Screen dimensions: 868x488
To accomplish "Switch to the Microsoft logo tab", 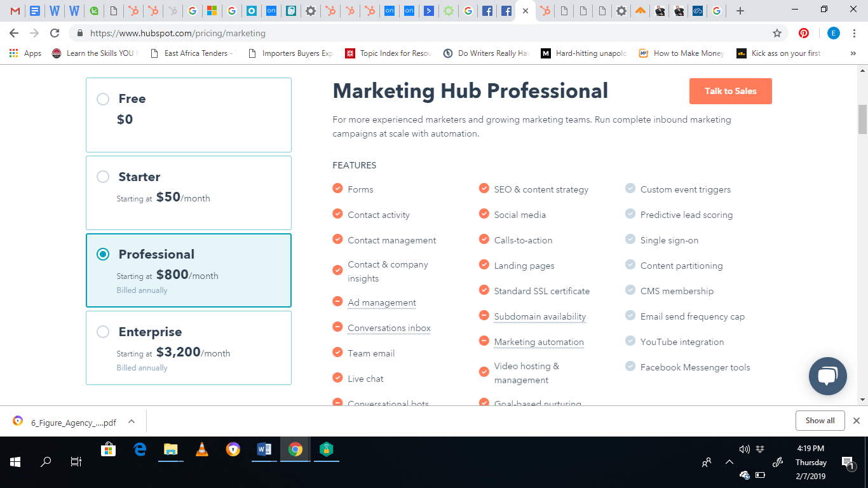I will [212, 11].
